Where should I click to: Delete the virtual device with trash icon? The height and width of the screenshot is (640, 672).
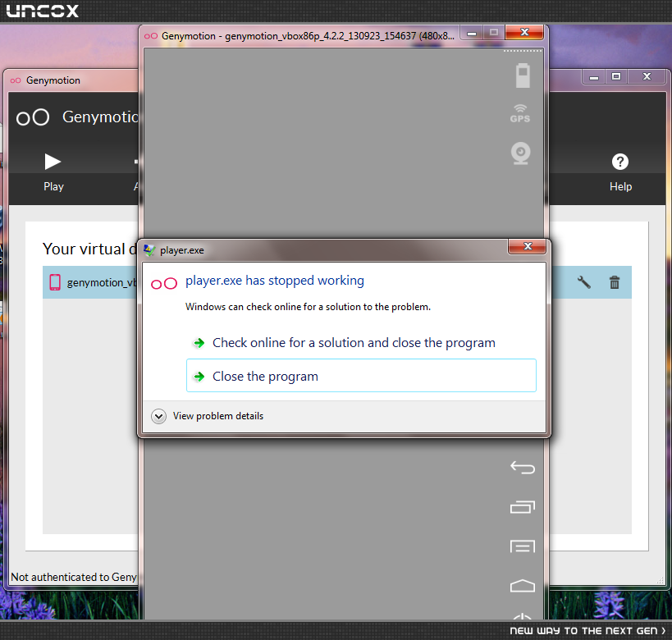click(x=615, y=282)
